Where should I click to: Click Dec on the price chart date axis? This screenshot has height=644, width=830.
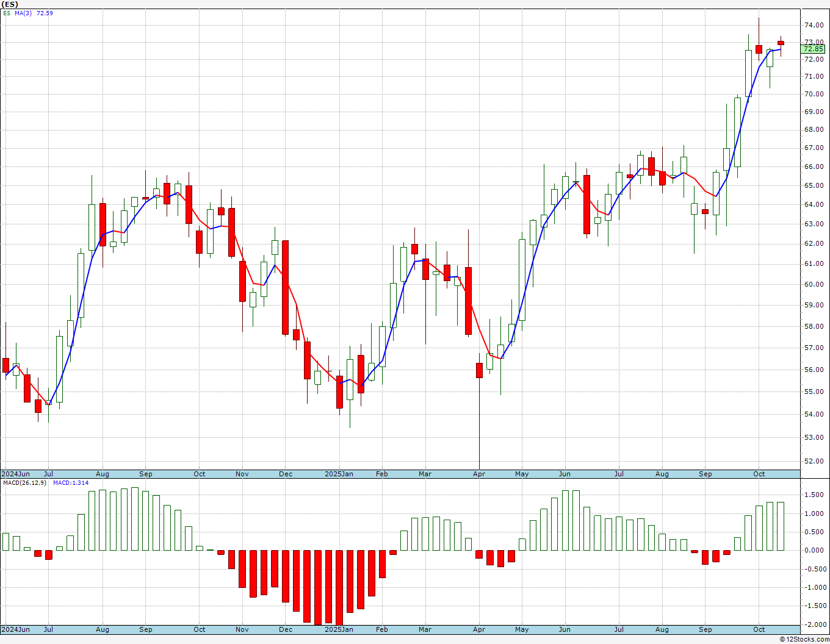286,474
